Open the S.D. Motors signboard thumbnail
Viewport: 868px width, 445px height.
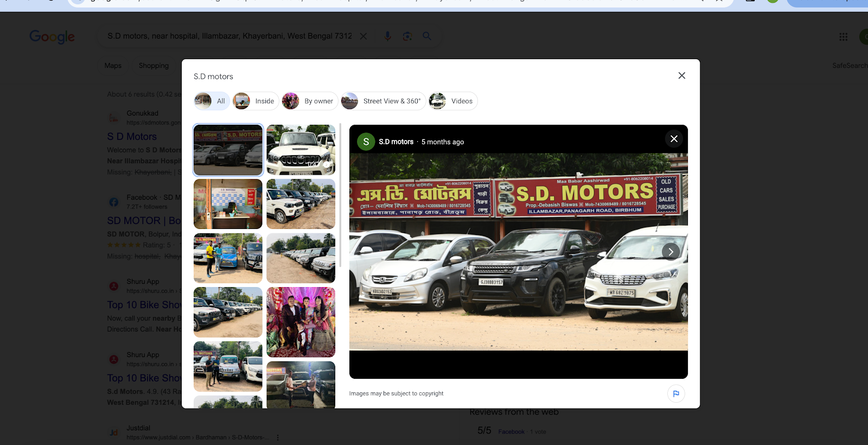point(228,150)
